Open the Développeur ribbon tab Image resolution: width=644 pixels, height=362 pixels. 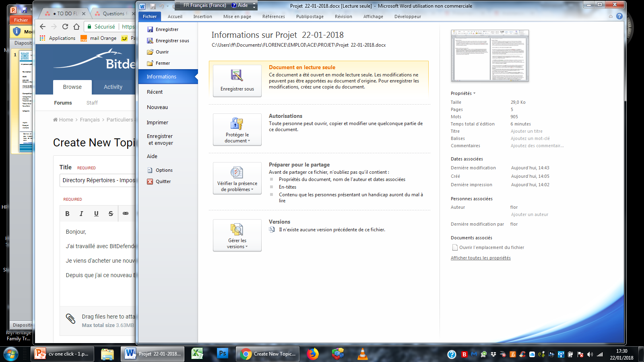408,16
